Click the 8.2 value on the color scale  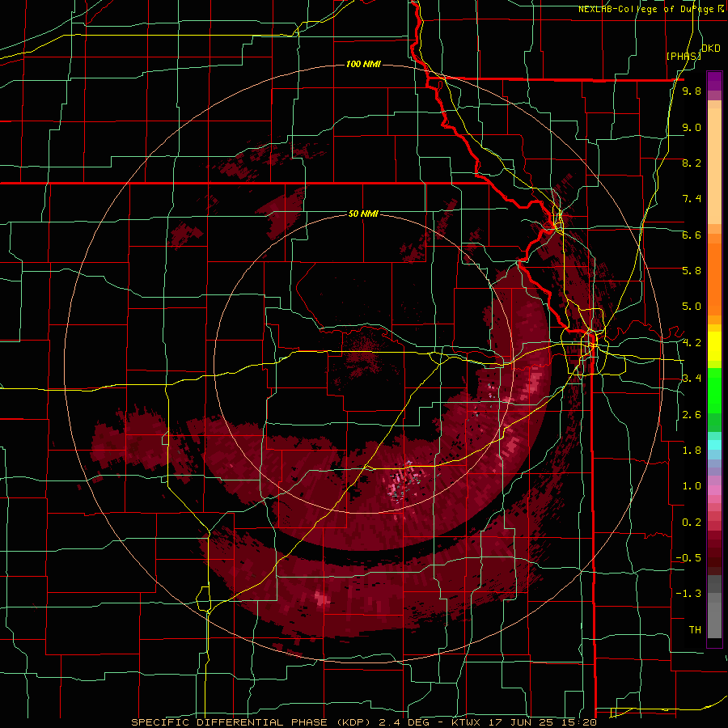(692, 163)
